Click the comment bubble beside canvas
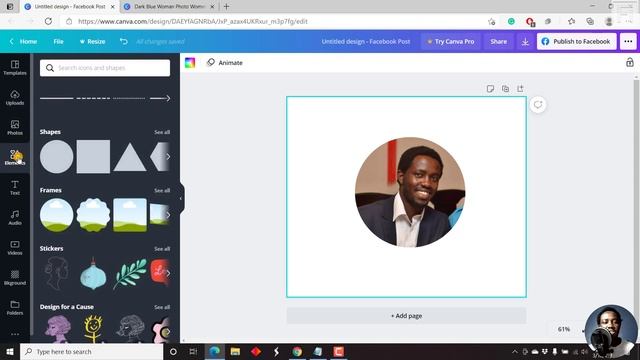 click(x=538, y=105)
